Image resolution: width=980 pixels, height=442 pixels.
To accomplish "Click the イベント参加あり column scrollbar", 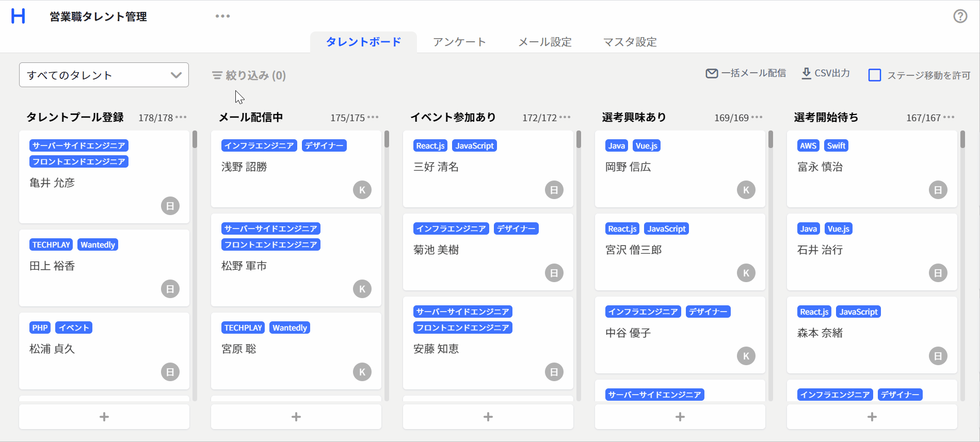I will (x=579, y=140).
